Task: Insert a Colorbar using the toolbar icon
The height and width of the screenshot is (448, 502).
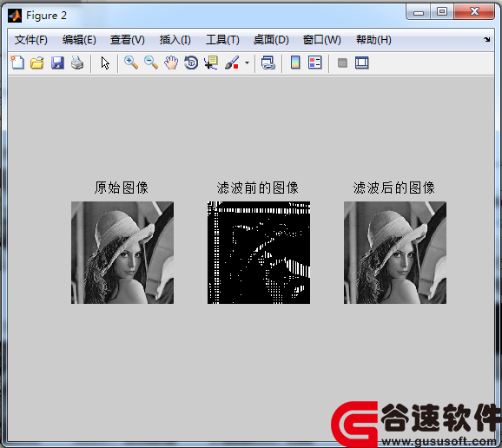Action: [x=295, y=63]
